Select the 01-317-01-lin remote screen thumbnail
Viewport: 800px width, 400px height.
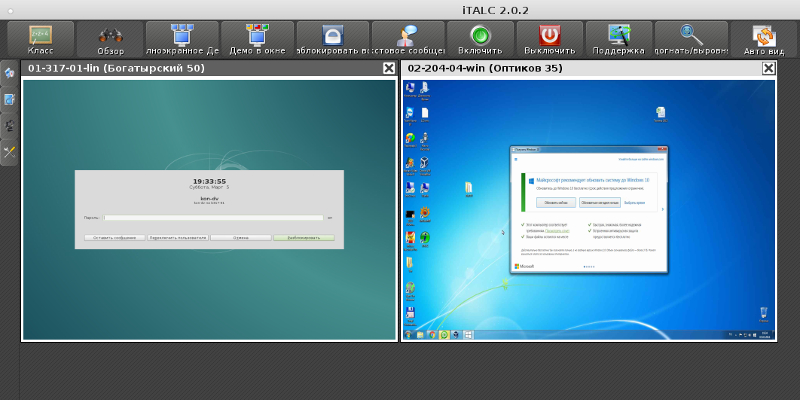209,210
